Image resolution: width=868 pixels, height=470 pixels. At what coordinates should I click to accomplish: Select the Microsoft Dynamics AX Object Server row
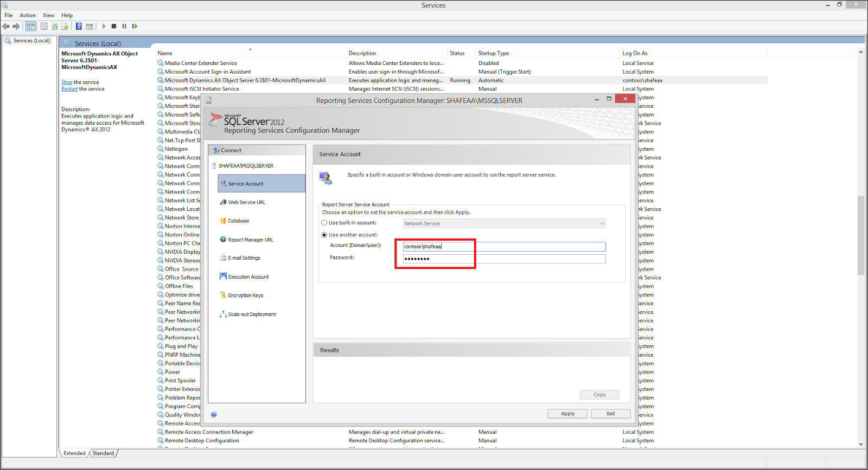tap(462, 80)
